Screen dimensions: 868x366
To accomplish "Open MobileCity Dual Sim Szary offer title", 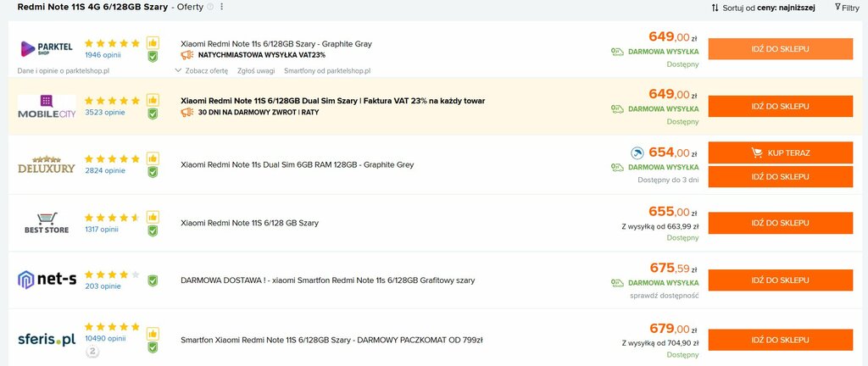I will tap(332, 101).
